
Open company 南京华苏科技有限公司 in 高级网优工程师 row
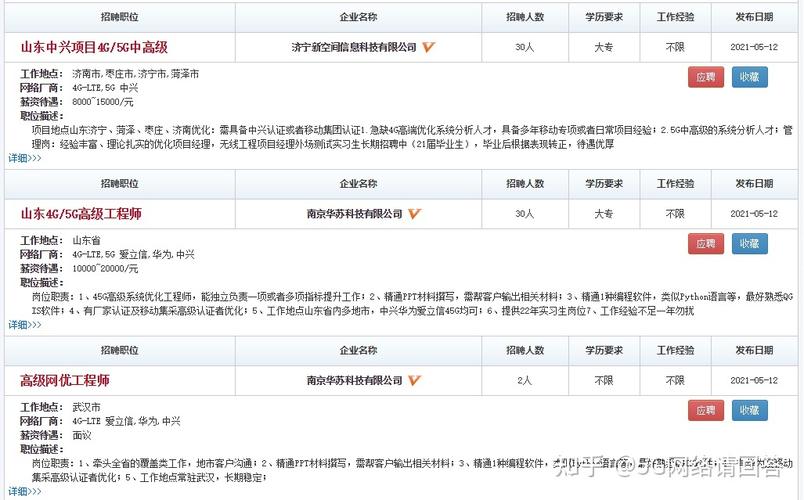(354, 381)
